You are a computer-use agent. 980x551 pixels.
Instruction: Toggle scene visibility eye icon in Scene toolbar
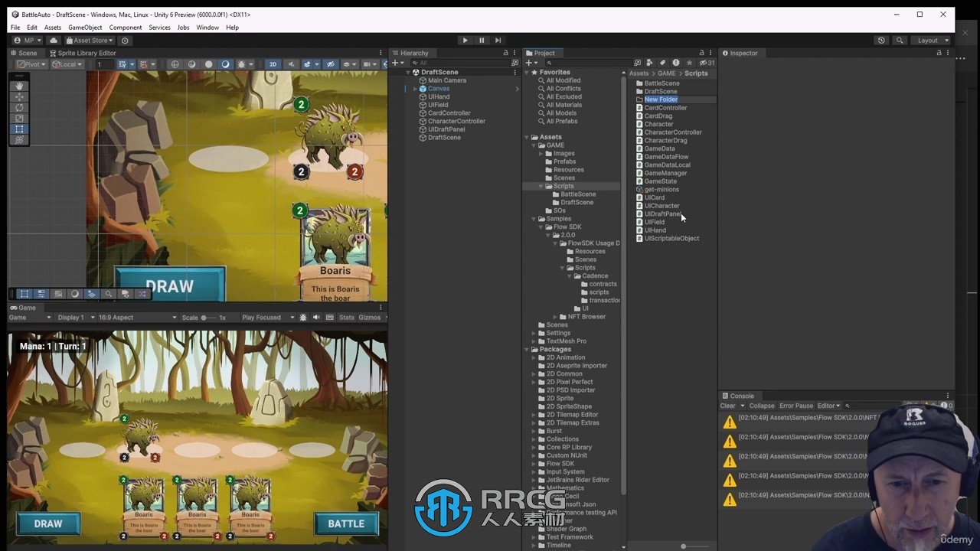click(331, 64)
